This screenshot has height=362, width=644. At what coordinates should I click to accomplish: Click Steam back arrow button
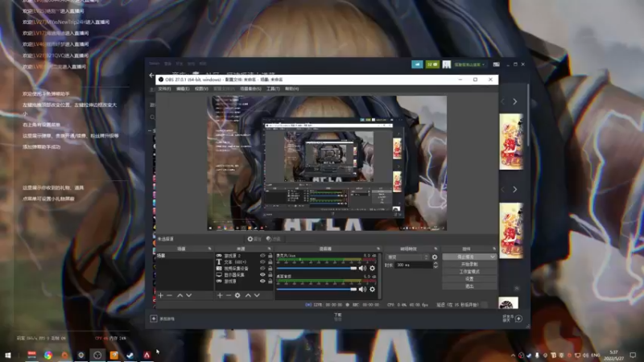[152, 76]
